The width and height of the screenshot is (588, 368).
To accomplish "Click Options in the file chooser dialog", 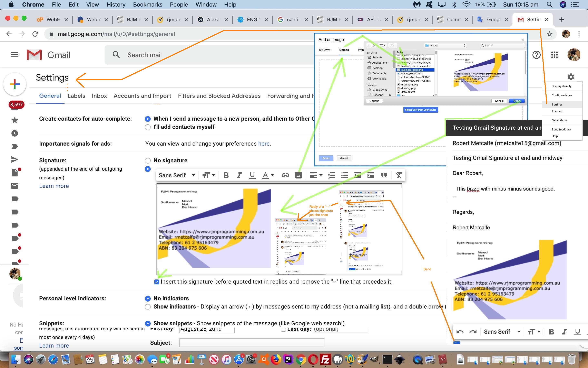I will (x=374, y=101).
